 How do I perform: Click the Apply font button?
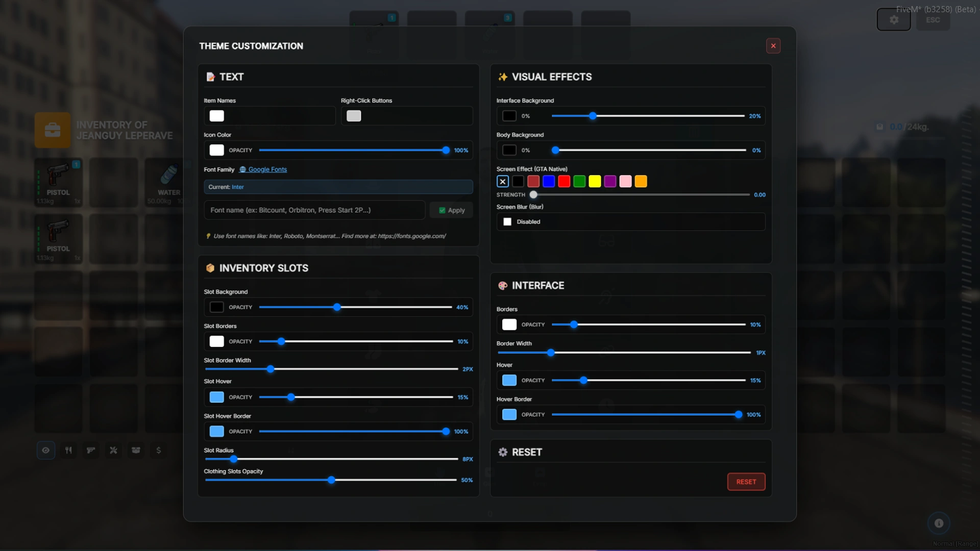point(451,210)
